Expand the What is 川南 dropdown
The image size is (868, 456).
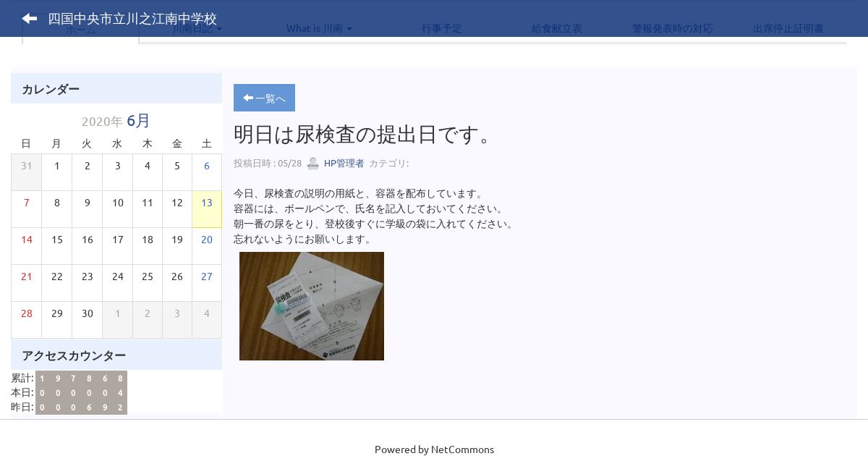tap(319, 29)
